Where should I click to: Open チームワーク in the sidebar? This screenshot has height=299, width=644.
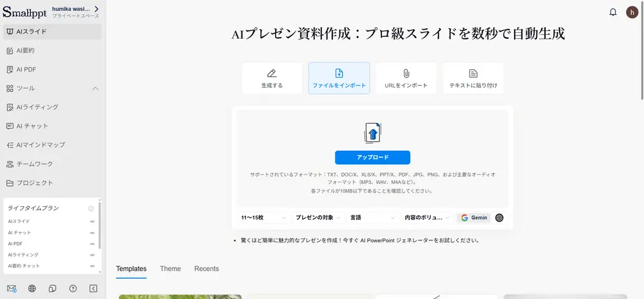click(53, 164)
